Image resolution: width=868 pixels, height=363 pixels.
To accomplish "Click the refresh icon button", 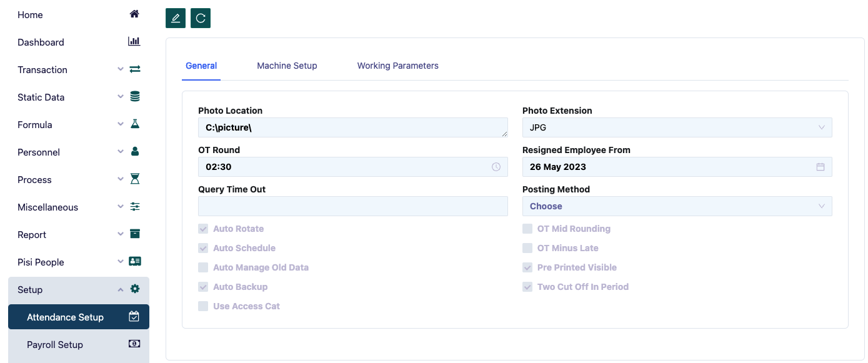I will 201,18.
